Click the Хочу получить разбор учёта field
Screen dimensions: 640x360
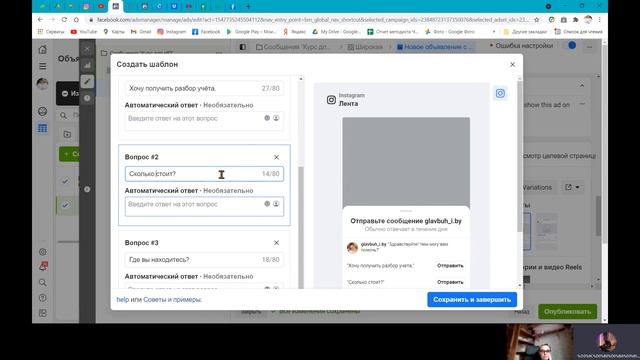click(x=204, y=88)
